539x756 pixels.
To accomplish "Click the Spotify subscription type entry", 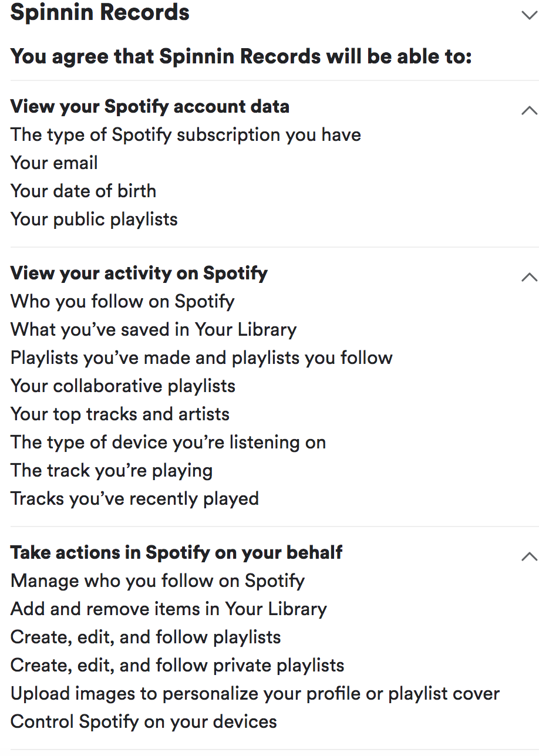I will [x=186, y=134].
